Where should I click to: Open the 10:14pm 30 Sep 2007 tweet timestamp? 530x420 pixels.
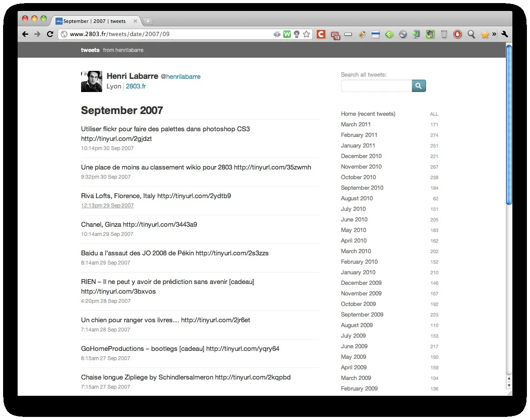(x=107, y=148)
